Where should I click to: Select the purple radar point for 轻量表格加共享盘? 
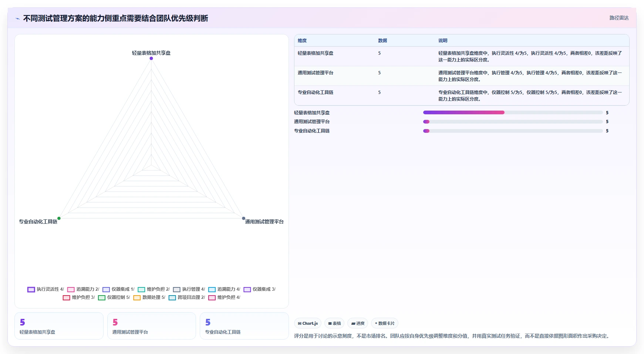tap(151, 58)
